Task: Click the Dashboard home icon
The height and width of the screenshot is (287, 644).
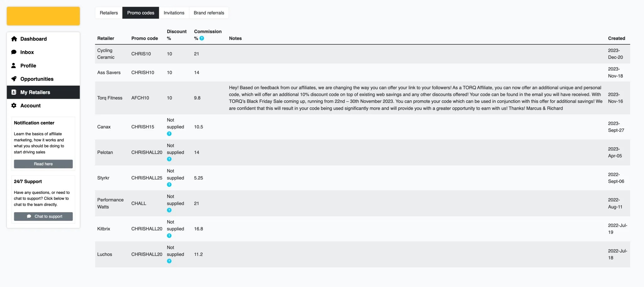Action: 14,39
